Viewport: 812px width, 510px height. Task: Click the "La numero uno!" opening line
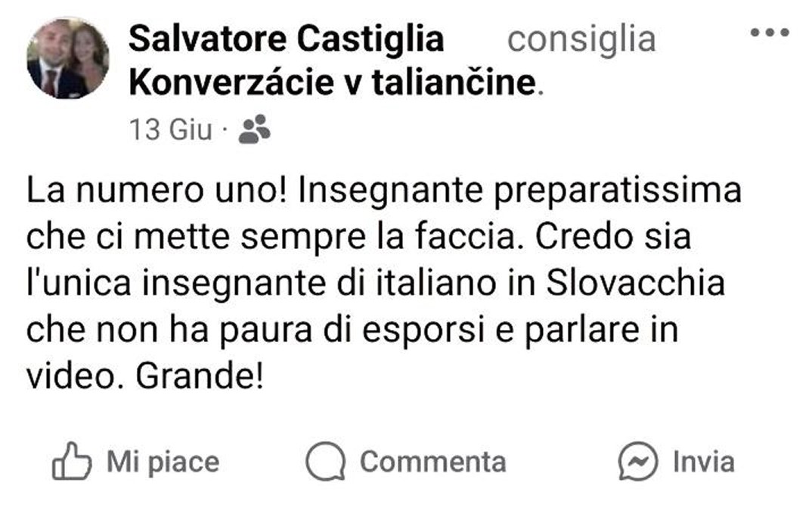(157, 190)
